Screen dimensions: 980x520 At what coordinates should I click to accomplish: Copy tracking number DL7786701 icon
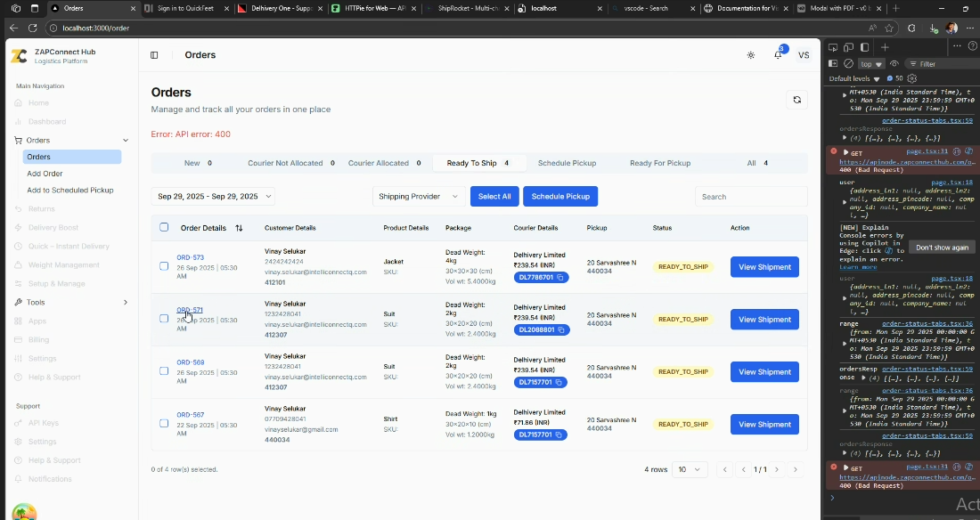[560, 278]
